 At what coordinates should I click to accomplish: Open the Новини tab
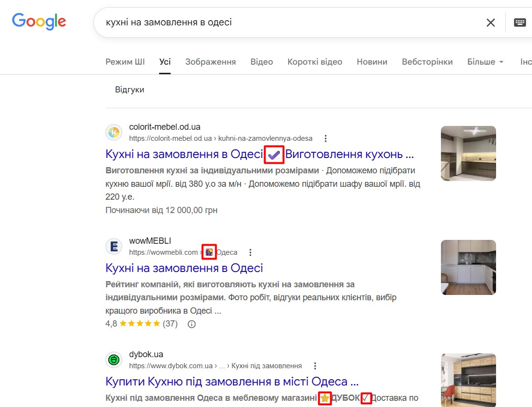click(372, 62)
